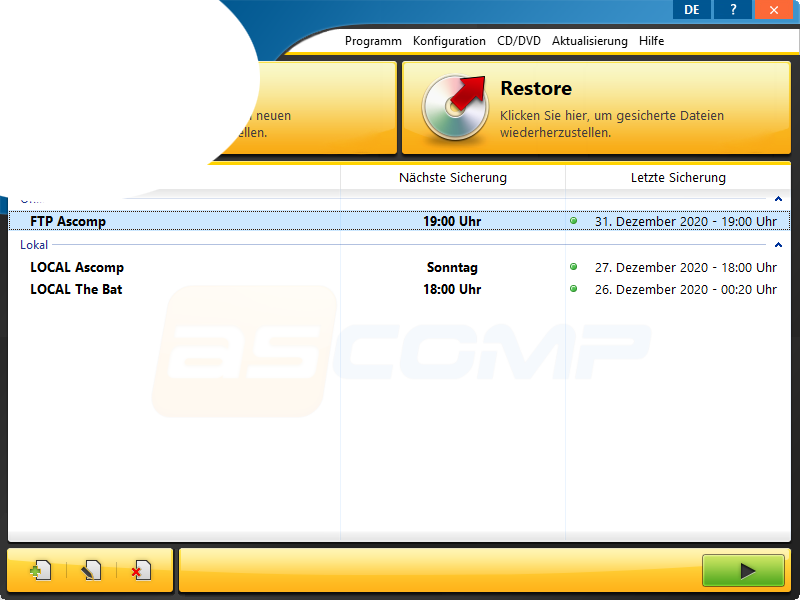Click the green status dot for LOCAL The Bat

[x=573, y=289]
